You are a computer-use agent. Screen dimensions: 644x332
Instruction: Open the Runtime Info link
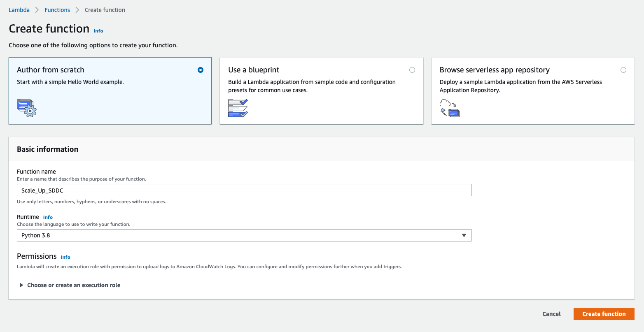[x=48, y=217]
